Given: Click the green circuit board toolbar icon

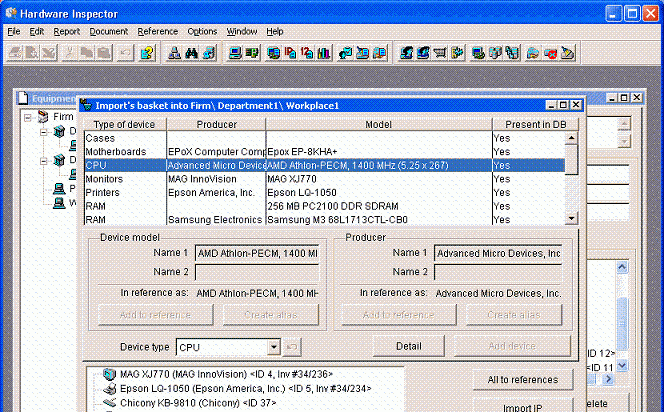Looking at the screenshot, I should pyautogui.click(x=252, y=53).
